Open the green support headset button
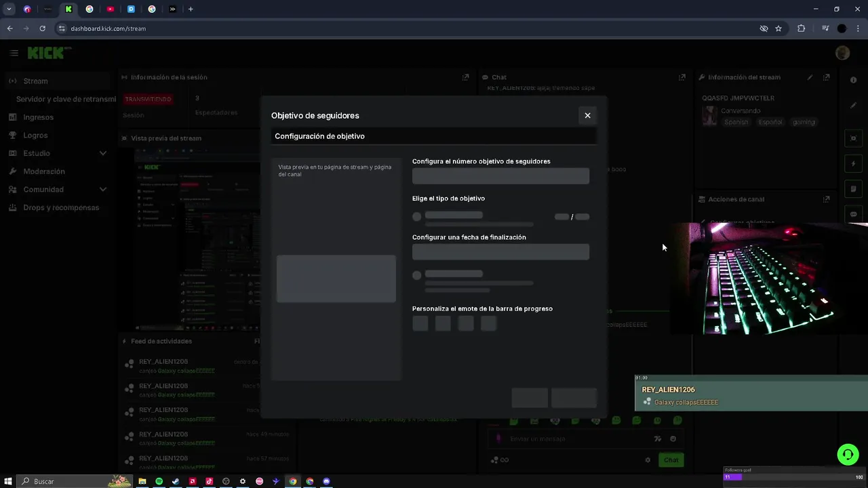Screen dimensions: 868x488 click(848, 454)
